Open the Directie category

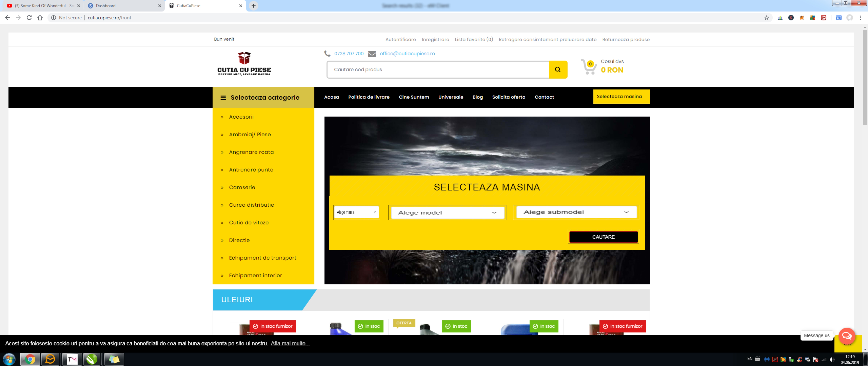(239, 240)
